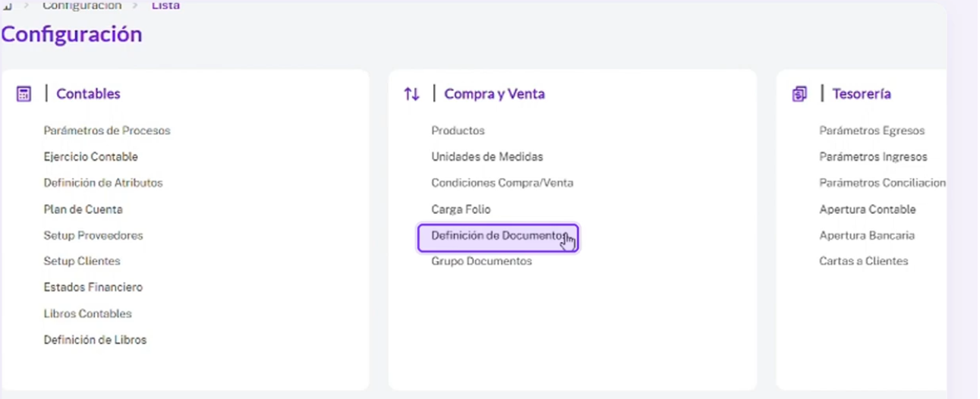Select Unidades de Medidas
980x399 pixels.
point(487,157)
